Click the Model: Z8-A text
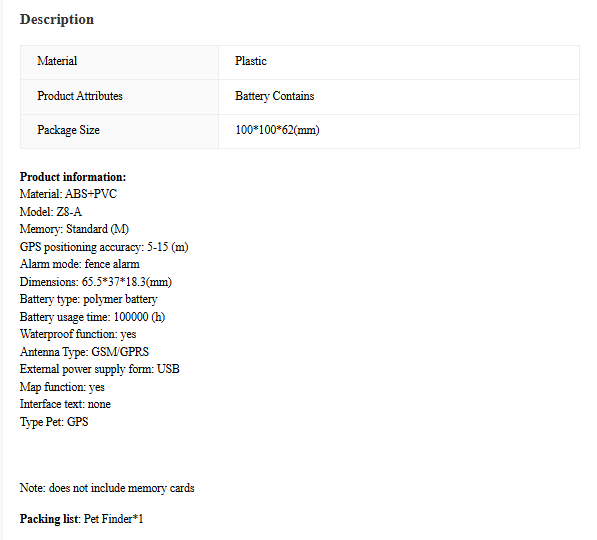 point(51,212)
